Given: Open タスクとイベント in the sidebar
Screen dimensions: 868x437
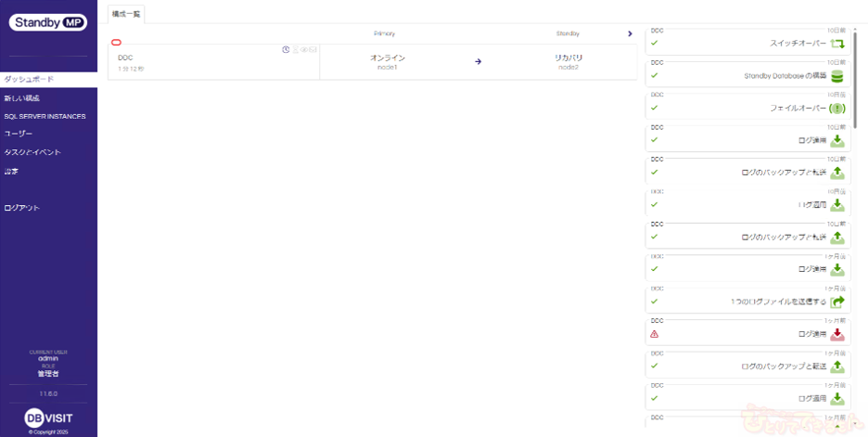Looking at the screenshot, I should 32,152.
